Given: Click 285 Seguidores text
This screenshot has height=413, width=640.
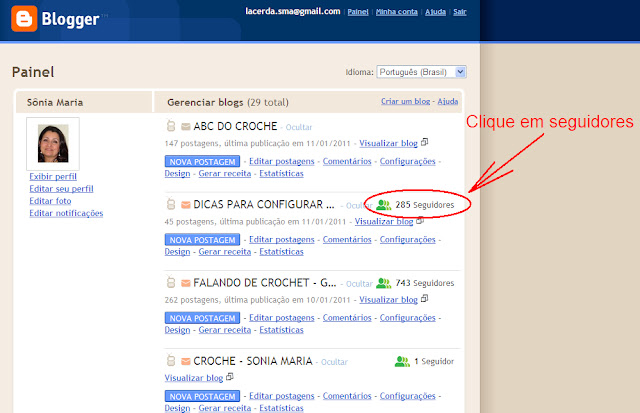Looking at the screenshot, I should coord(424,205).
